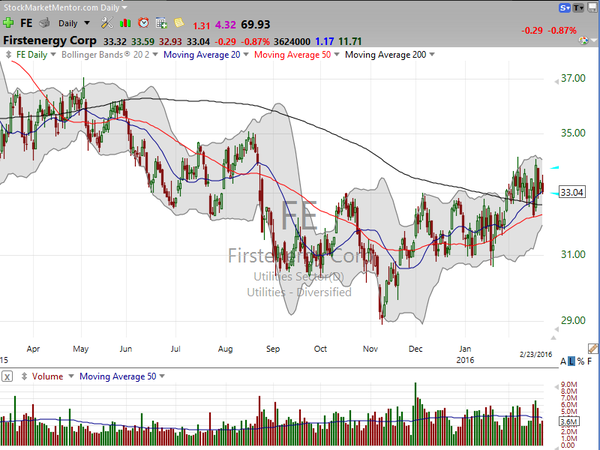Click the up-down arrow handle beside FE Daily
The height and width of the screenshot is (450, 600).
(8, 55)
